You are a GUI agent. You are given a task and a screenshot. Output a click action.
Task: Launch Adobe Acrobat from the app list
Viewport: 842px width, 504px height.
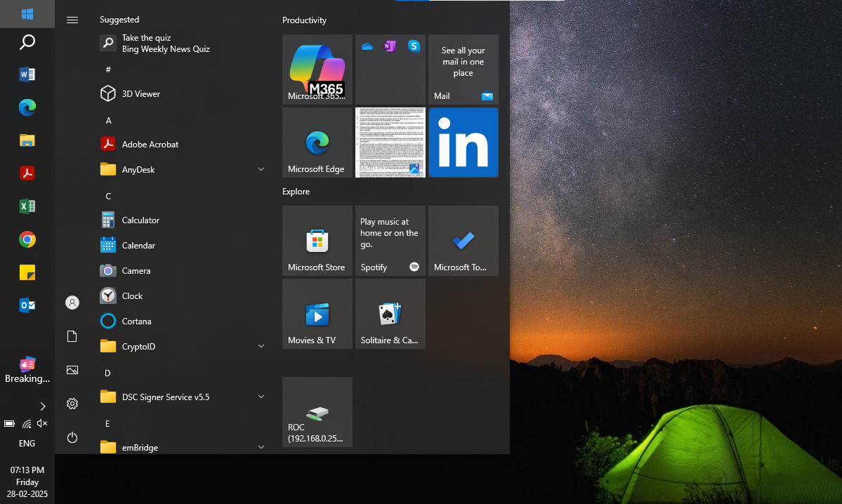pyautogui.click(x=183, y=144)
